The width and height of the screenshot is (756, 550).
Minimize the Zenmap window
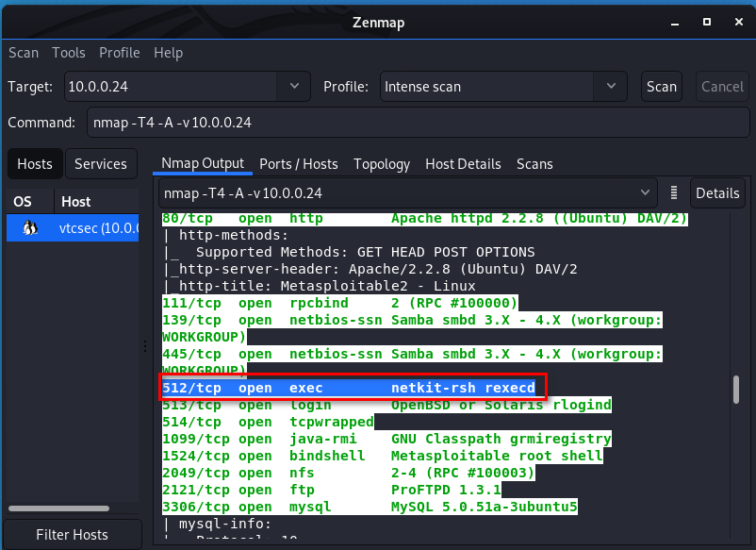675,23
